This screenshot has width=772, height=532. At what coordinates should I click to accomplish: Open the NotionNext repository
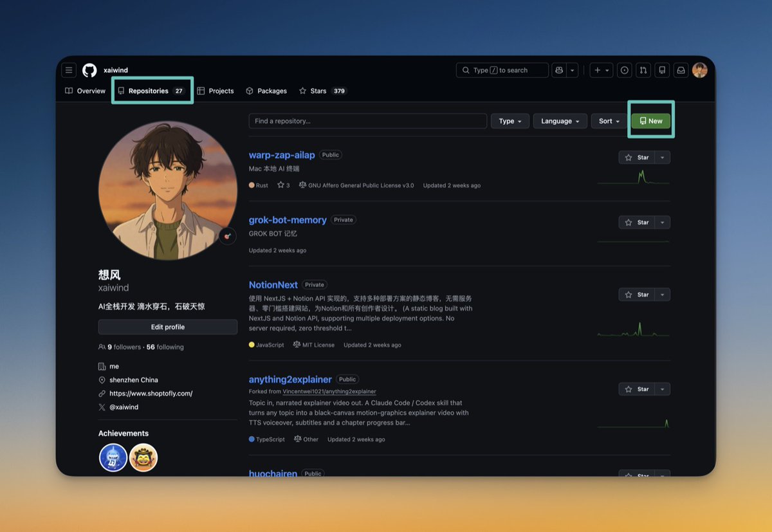tap(273, 285)
